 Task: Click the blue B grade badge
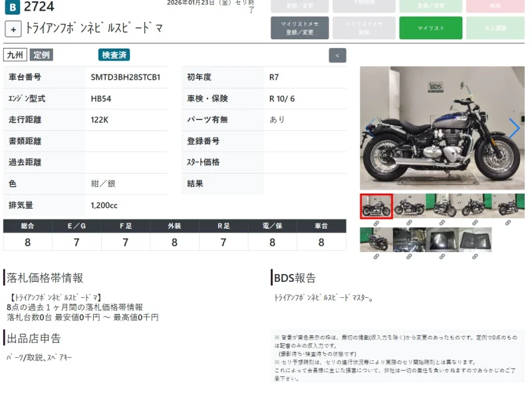[x=13, y=7]
